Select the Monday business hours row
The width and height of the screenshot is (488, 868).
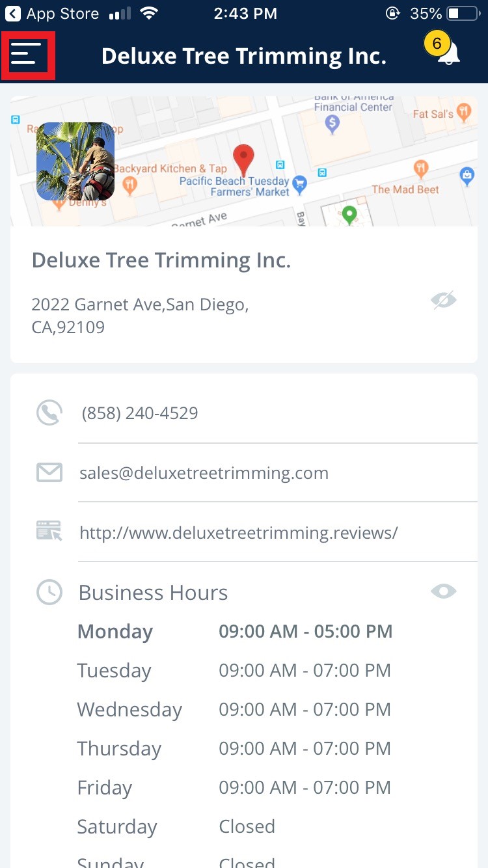click(235, 631)
